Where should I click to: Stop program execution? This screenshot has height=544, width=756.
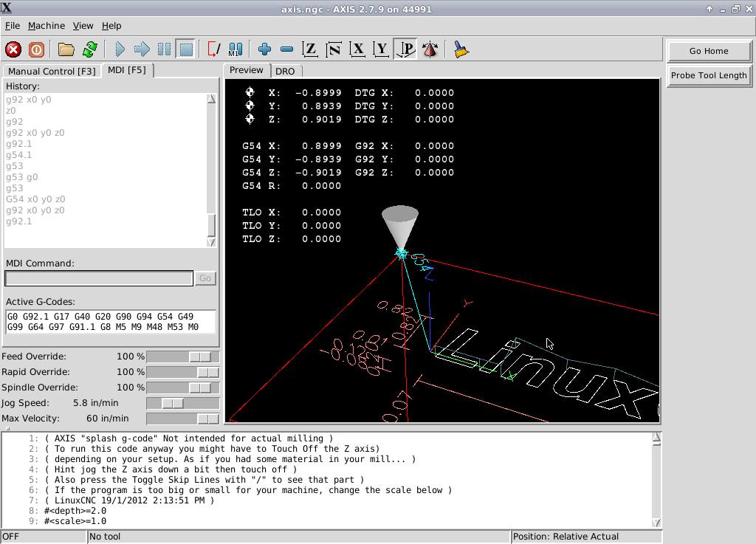click(x=185, y=49)
